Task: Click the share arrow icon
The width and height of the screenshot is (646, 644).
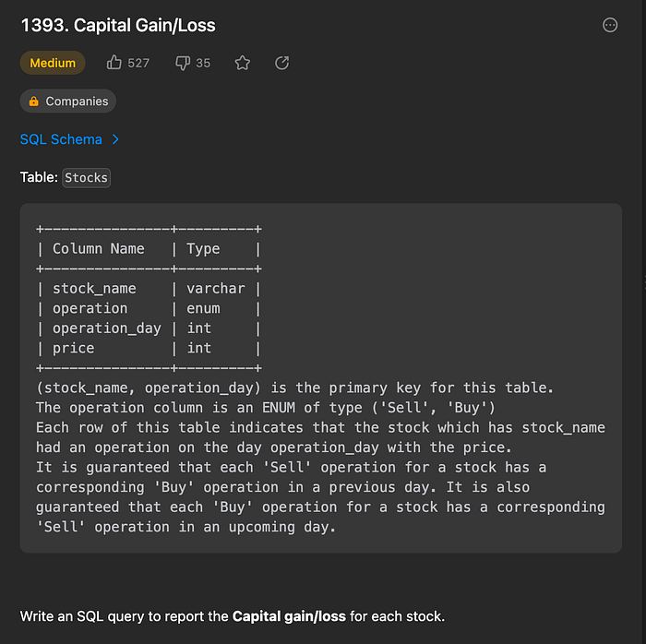Action: pos(281,63)
